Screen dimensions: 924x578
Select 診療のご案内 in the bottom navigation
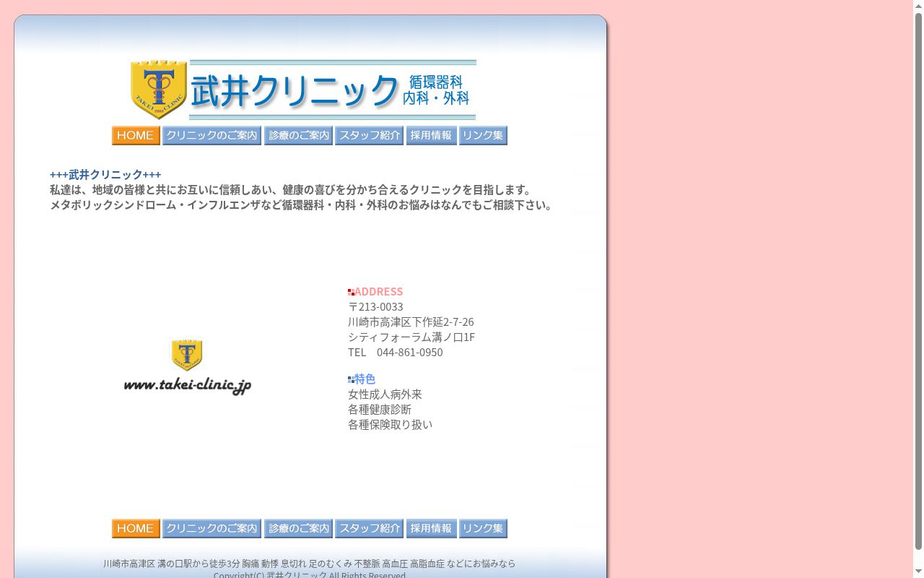click(x=298, y=529)
